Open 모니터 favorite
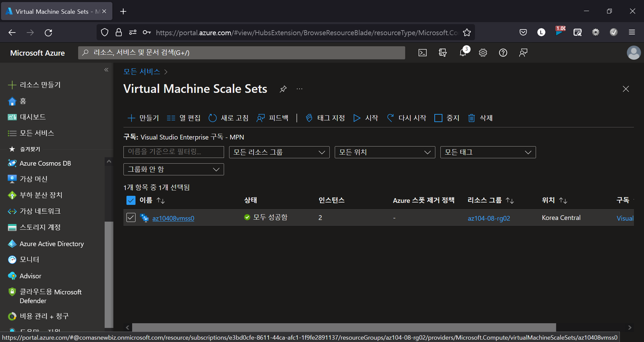 (23, 259)
